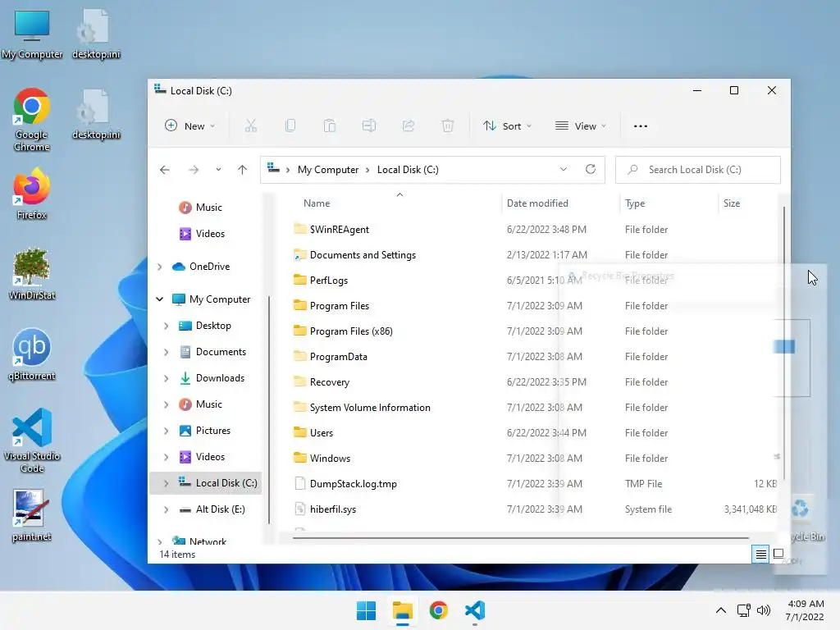Image resolution: width=840 pixels, height=630 pixels.
Task: Select paint.net desktop shortcut
Action: pos(32,515)
